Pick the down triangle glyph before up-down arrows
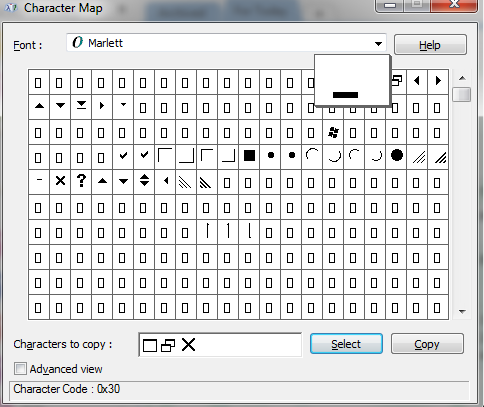484x407 pixels. pos(123,181)
